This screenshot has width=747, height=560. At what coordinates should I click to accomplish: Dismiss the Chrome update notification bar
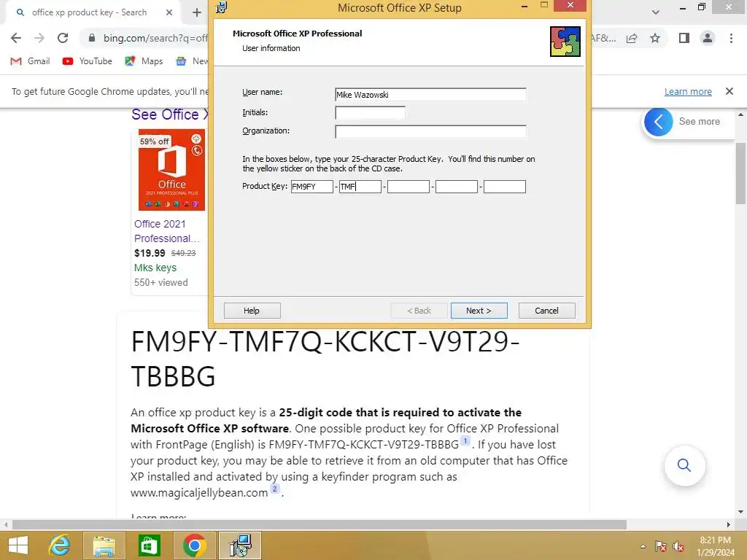729,91
